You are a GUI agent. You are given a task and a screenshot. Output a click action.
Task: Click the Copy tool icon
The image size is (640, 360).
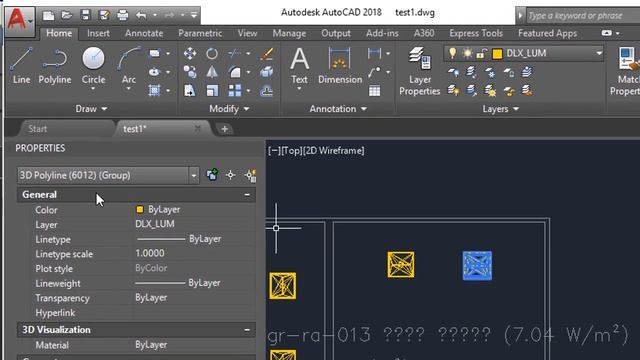[190, 72]
